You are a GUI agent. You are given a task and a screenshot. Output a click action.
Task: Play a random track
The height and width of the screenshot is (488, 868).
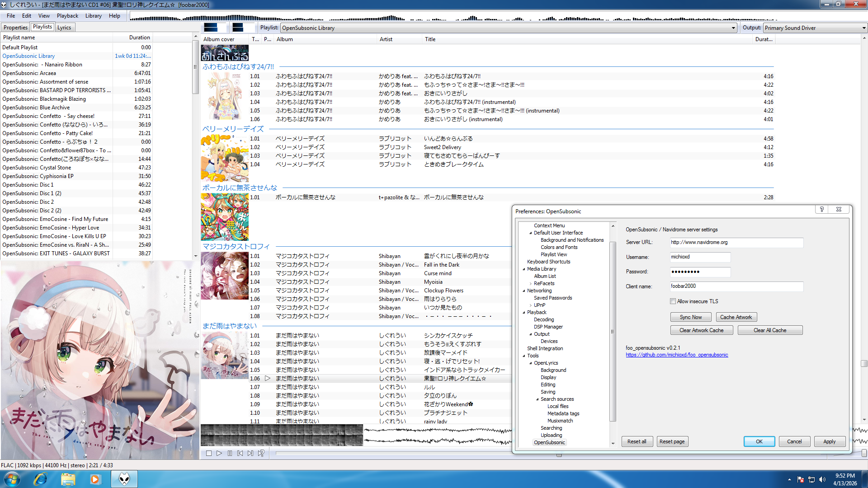tap(261, 453)
